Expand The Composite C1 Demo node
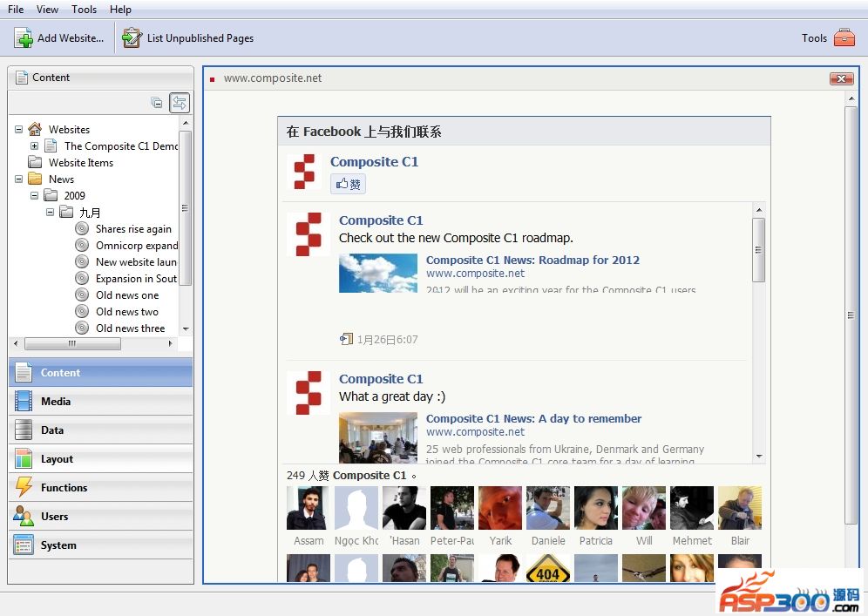868x616 pixels. tap(34, 146)
